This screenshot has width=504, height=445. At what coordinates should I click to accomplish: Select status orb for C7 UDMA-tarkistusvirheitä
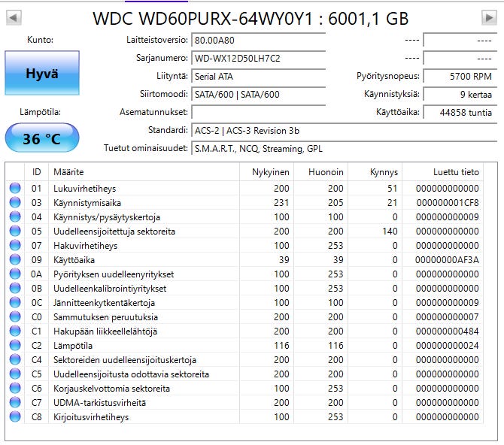coord(15,402)
